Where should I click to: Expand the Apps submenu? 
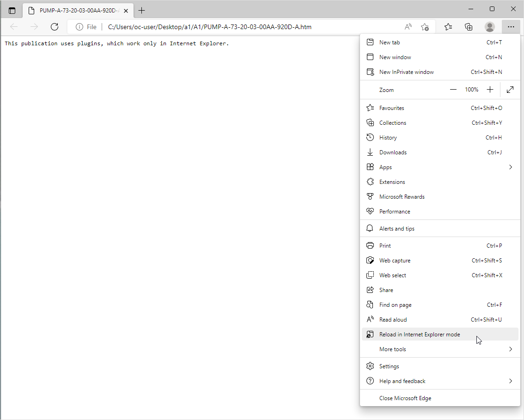pyautogui.click(x=440, y=167)
